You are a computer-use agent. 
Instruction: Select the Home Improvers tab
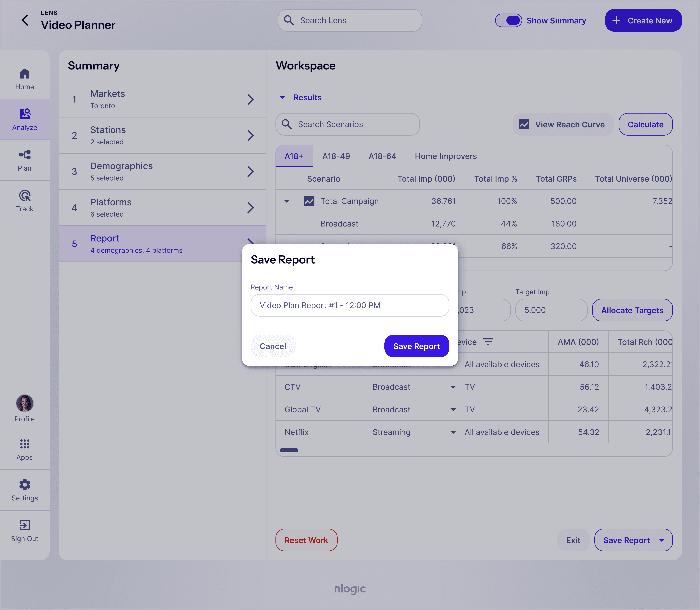pyautogui.click(x=446, y=156)
